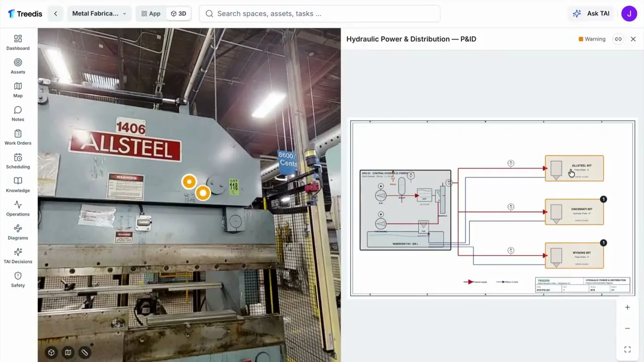The height and width of the screenshot is (362, 644).
Task: Switch to the 3D view tab
Action: 178,14
